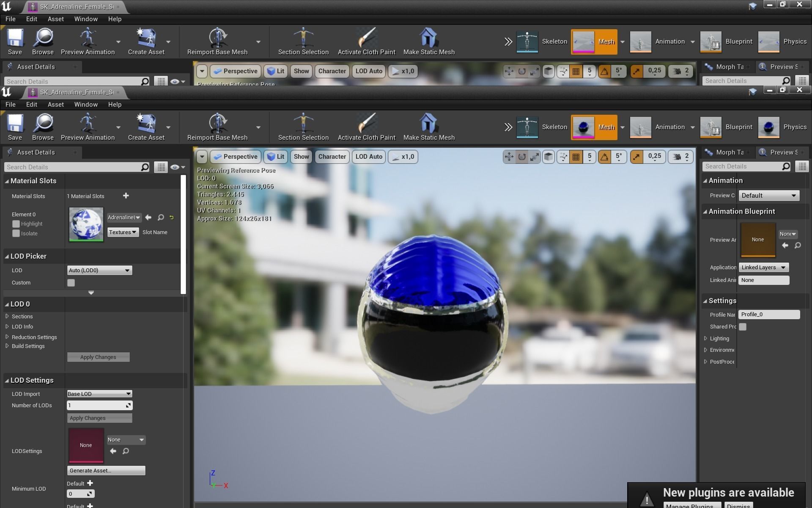Click the Save icon in lower toolbar
The width and height of the screenshot is (812, 508).
click(15, 124)
